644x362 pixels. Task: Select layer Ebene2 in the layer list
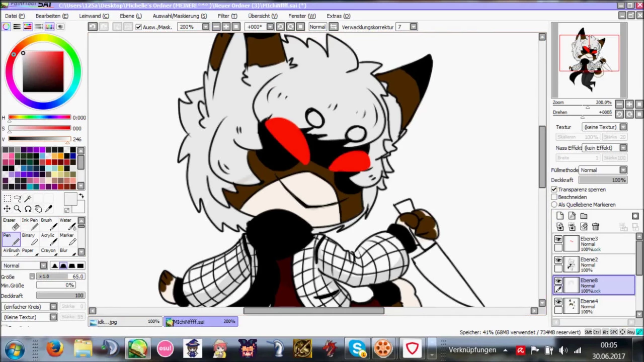(594, 264)
